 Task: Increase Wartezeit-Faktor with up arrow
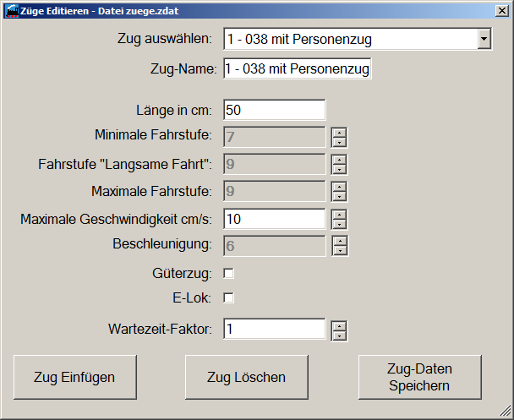339,326
